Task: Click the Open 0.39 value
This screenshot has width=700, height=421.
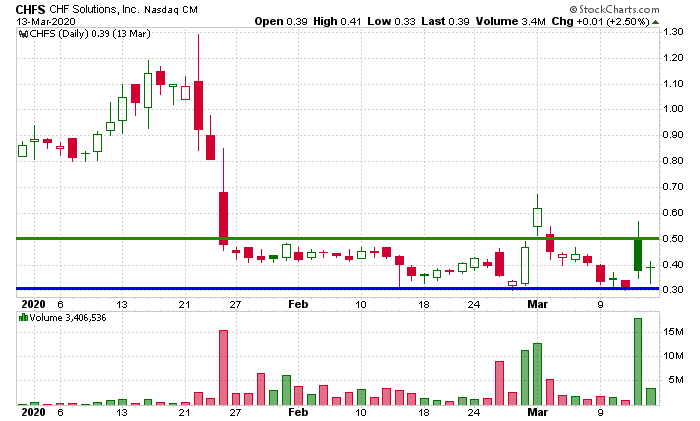Action: tap(281, 21)
